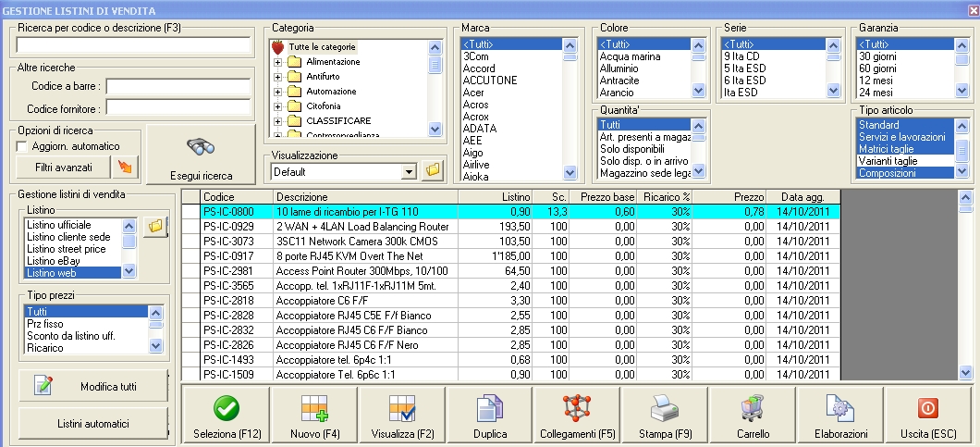980x447 pixels.
Task: Select row PS-IC-0917 8 porte RJ45 KVM
Action: (510, 256)
